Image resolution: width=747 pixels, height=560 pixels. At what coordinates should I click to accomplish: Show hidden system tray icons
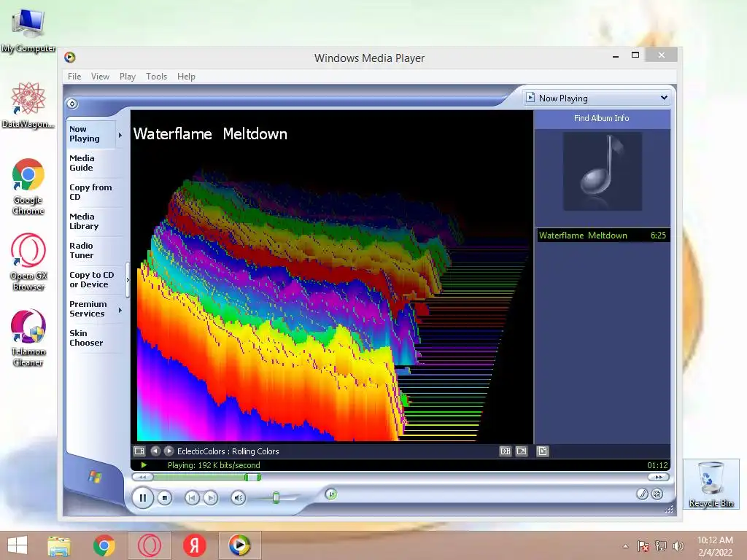click(625, 546)
